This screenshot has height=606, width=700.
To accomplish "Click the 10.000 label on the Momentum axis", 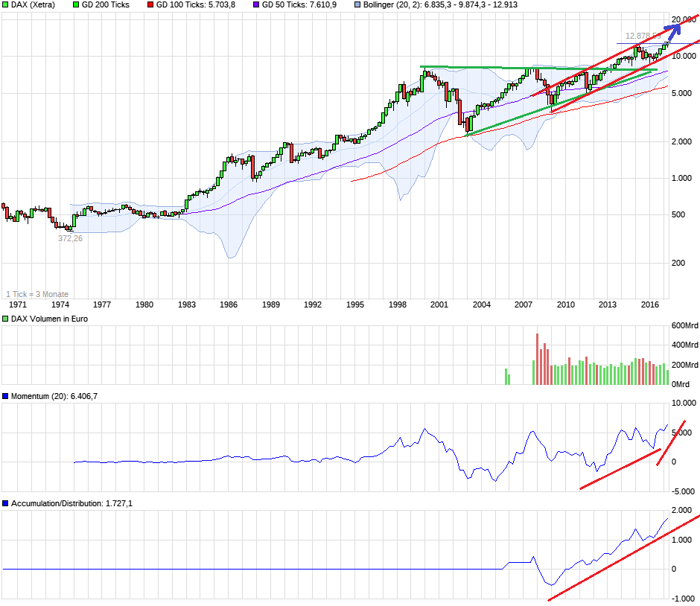I will coord(684,403).
